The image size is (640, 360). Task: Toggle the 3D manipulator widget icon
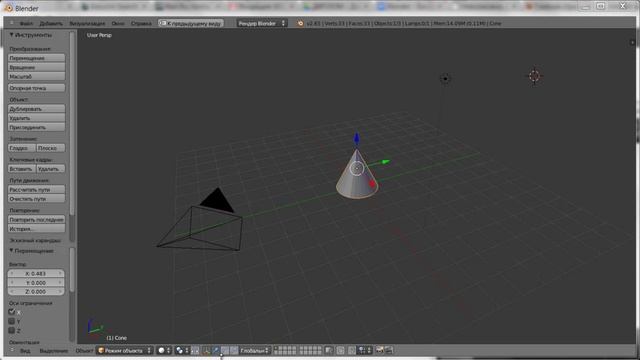tap(206, 351)
